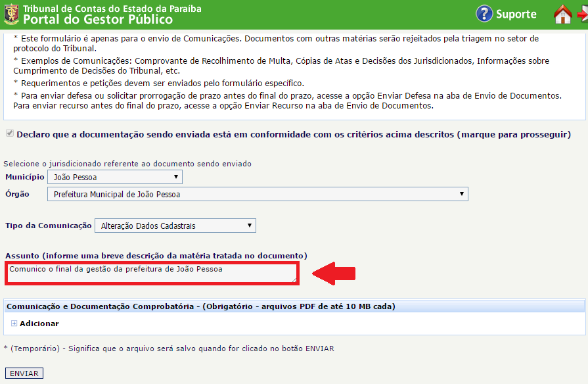Viewport: 588px width, 384px height.
Task: Click the resize grip of the Assunto box
Action: [293, 279]
